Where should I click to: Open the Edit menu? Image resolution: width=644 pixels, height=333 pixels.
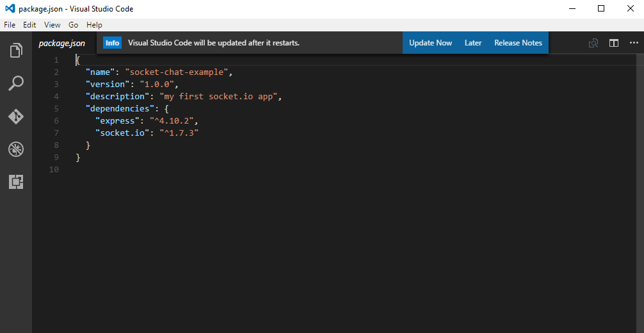29,25
